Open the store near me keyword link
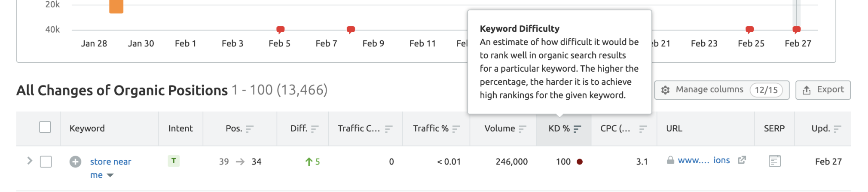Screen dimensions: 868x192 click(110, 162)
